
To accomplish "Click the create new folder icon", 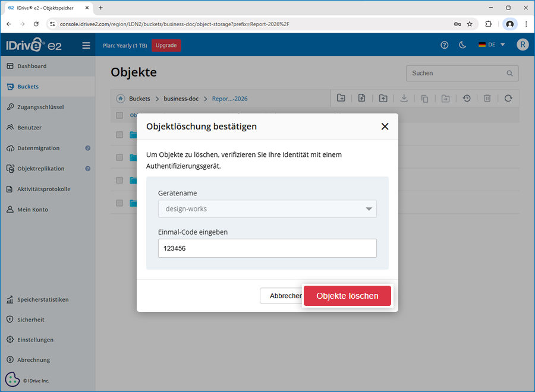I will [341, 99].
